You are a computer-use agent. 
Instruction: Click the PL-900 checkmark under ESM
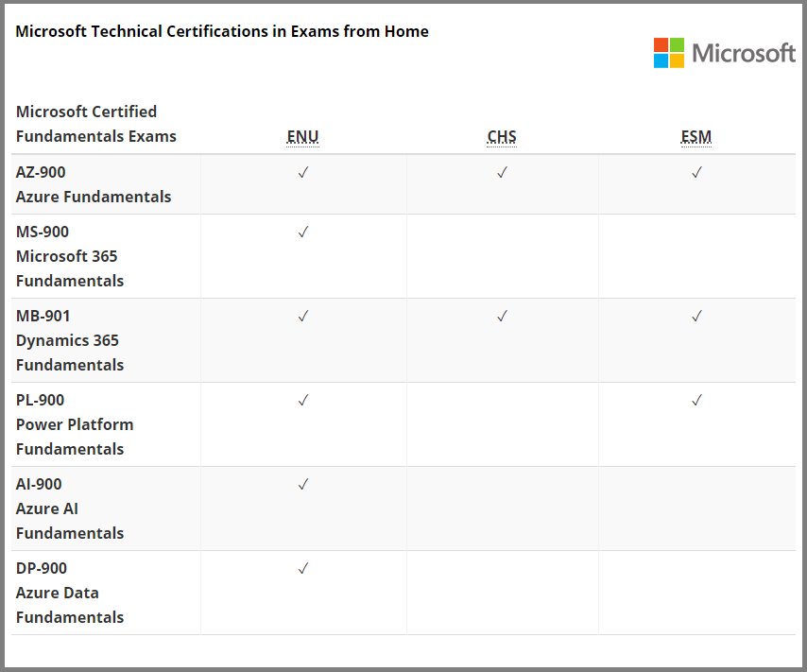point(696,400)
